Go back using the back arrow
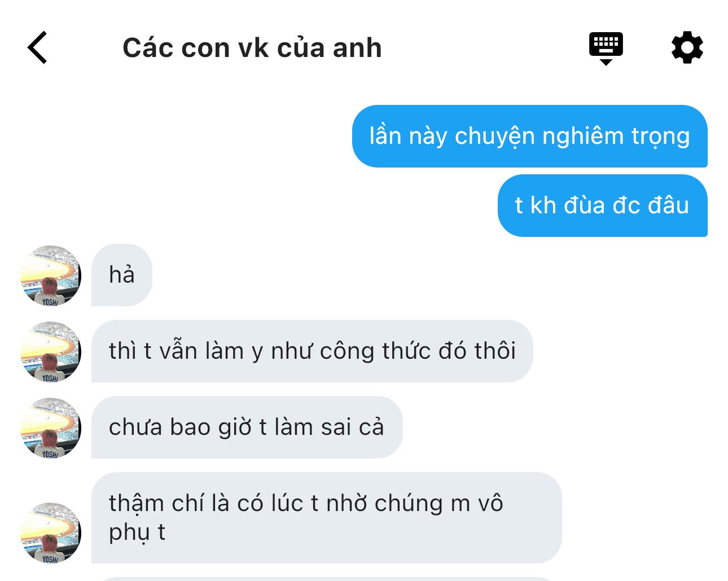The width and height of the screenshot is (728, 581). tap(37, 47)
